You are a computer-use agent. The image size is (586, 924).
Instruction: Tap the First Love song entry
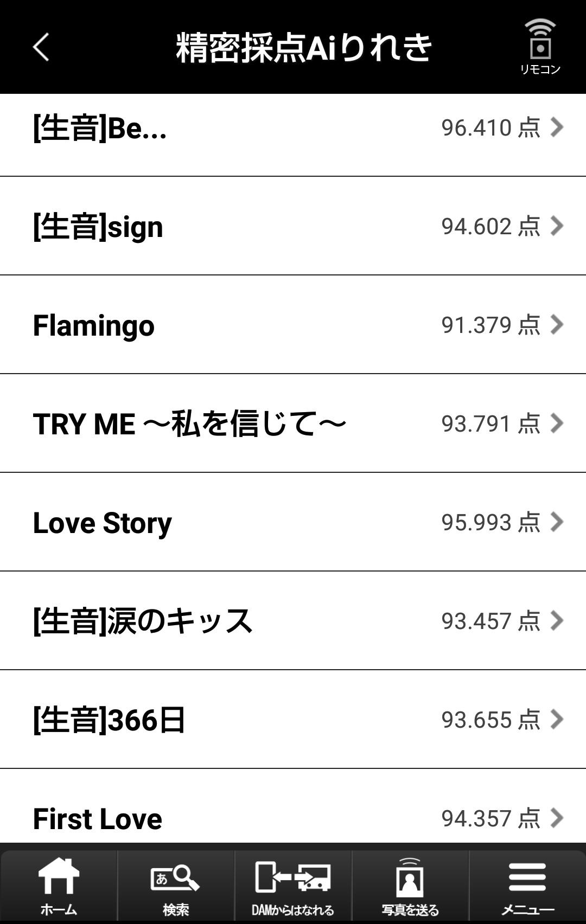98,819
